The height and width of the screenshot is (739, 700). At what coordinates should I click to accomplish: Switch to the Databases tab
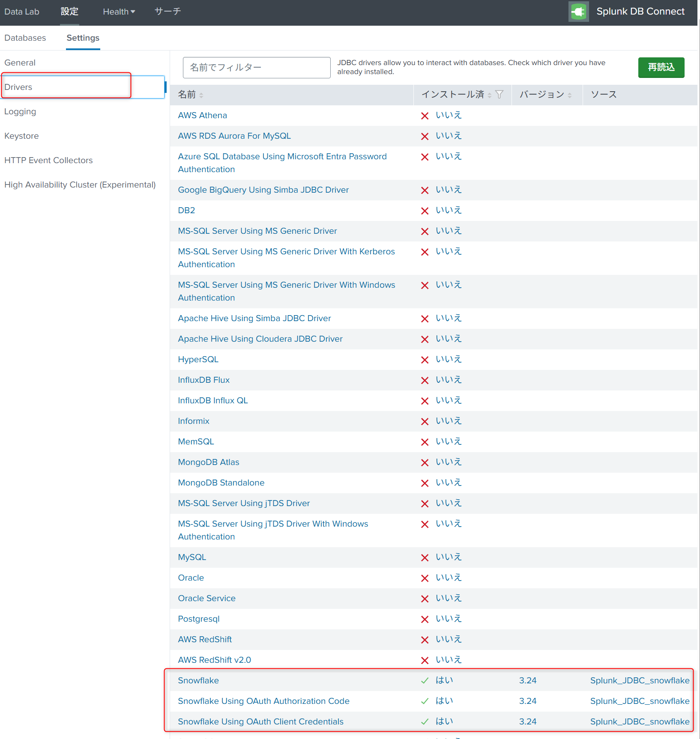click(x=25, y=38)
